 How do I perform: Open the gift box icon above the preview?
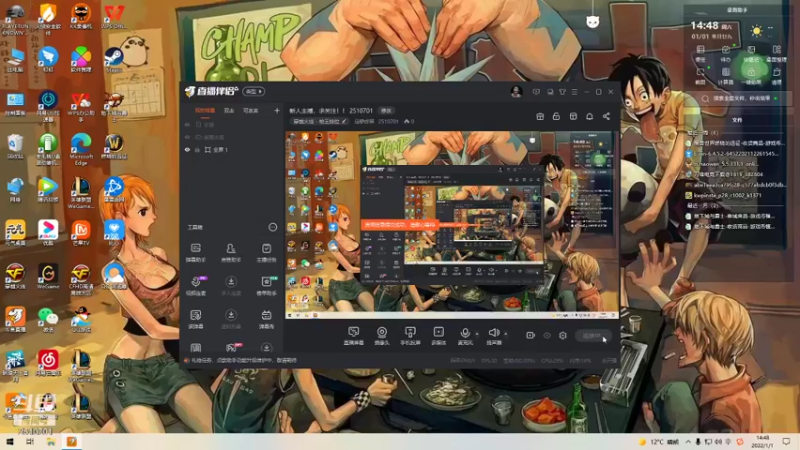point(540,116)
